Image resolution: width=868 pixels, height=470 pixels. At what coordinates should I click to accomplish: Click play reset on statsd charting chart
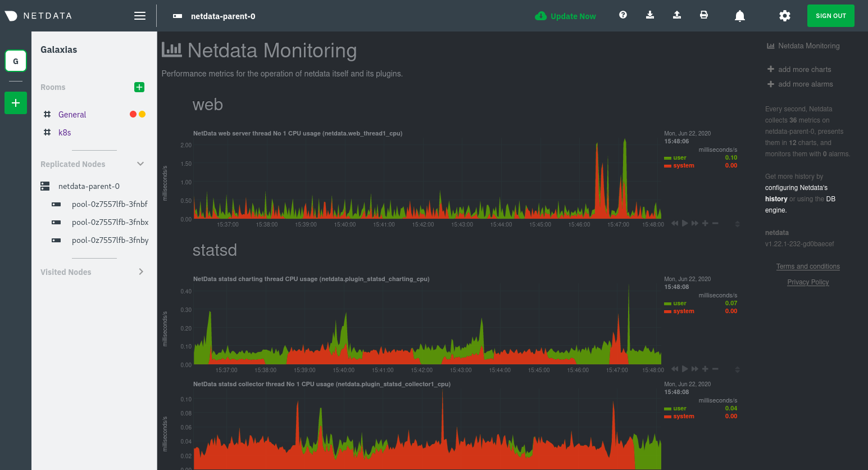pyautogui.click(x=685, y=369)
